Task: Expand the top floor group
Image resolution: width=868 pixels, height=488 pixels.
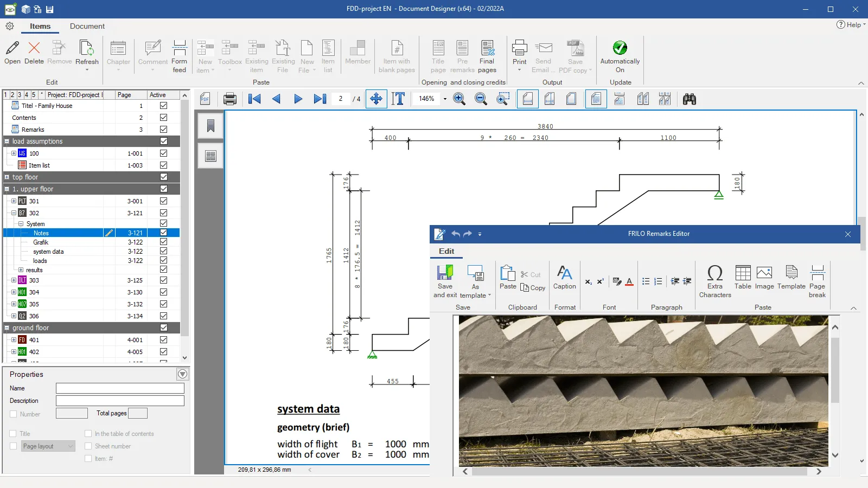Action: [7, 177]
